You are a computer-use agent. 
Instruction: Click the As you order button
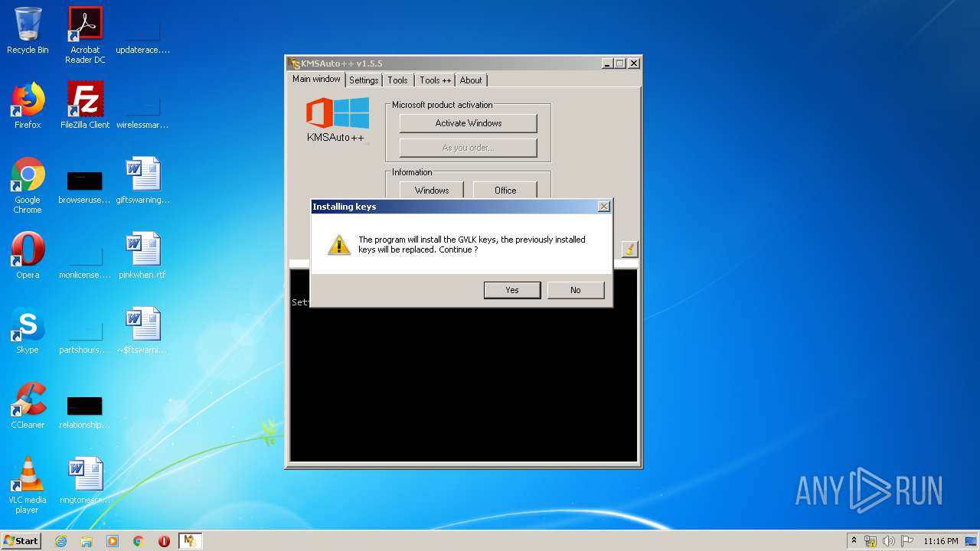point(468,148)
